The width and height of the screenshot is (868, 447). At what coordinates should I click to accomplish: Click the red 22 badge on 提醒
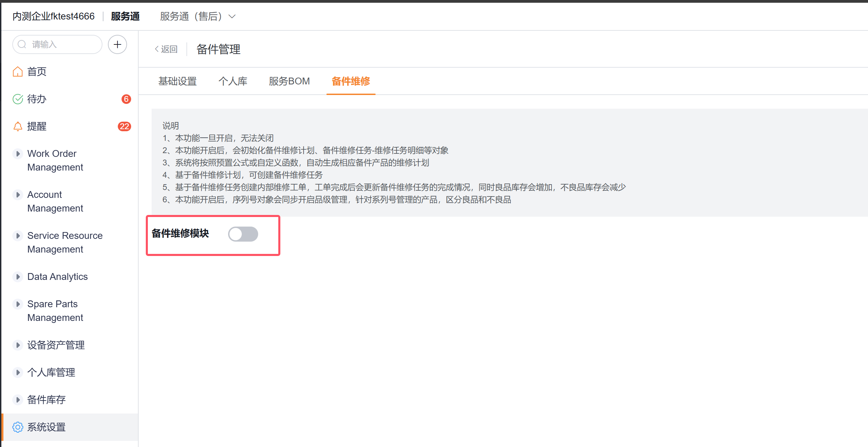124,126
